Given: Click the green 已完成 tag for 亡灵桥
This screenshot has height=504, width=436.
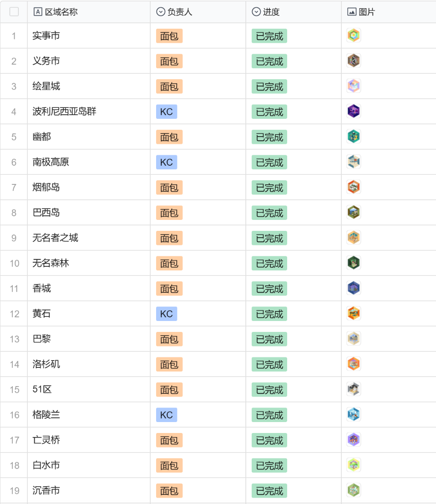Looking at the screenshot, I should (x=269, y=440).
